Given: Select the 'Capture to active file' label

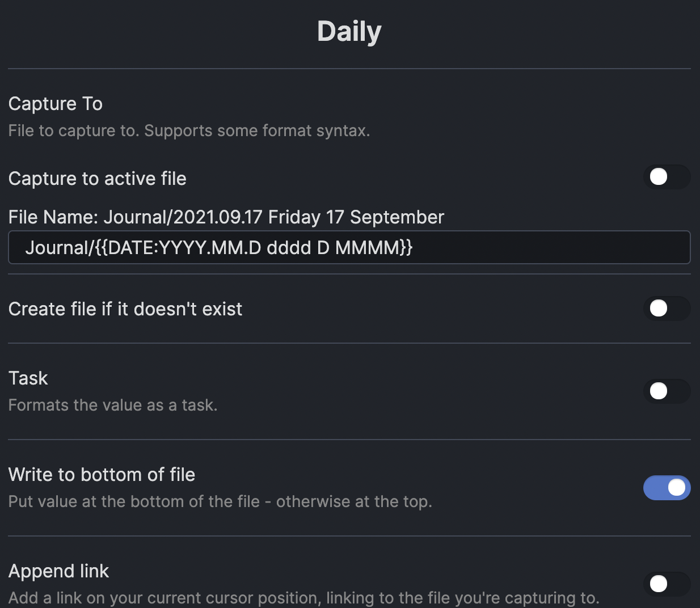Looking at the screenshot, I should (x=98, y=179).
